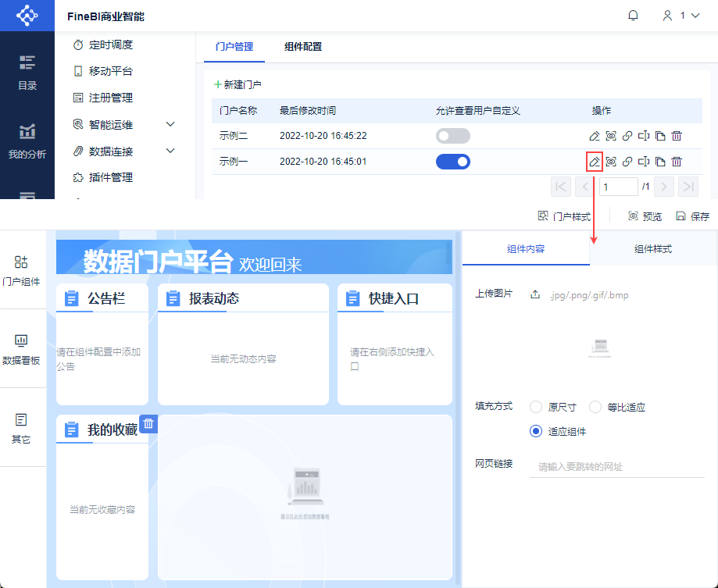Click the canvas vertical scrollbar
The height and width of the screenshot is (588, 718).
tap(457, 408)
